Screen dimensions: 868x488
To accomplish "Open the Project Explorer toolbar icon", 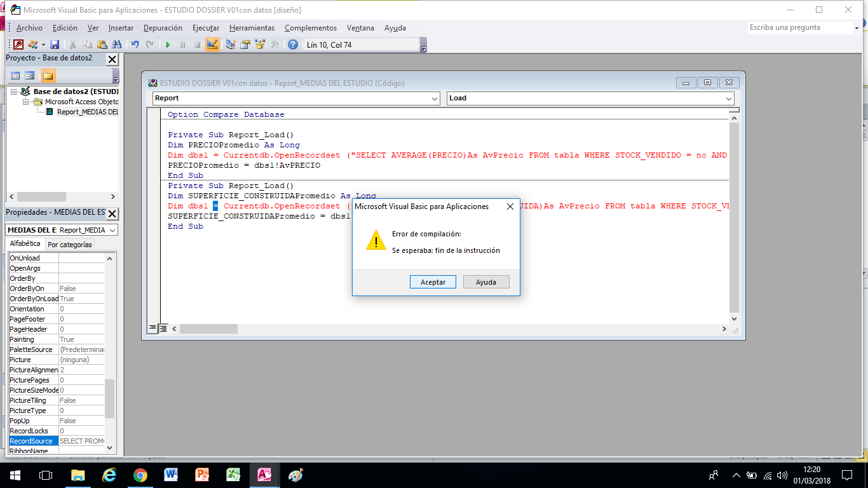I will pos(231,44).
